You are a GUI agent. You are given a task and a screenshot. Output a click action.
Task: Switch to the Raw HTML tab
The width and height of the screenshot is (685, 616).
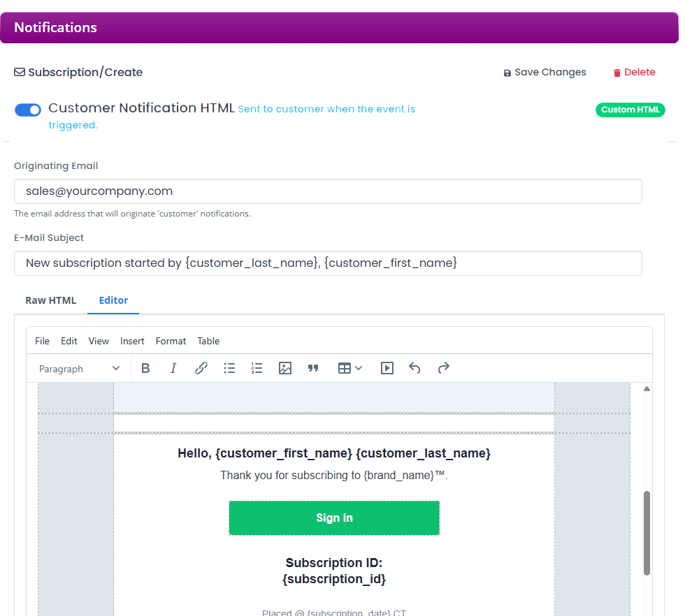pos(50,300)
